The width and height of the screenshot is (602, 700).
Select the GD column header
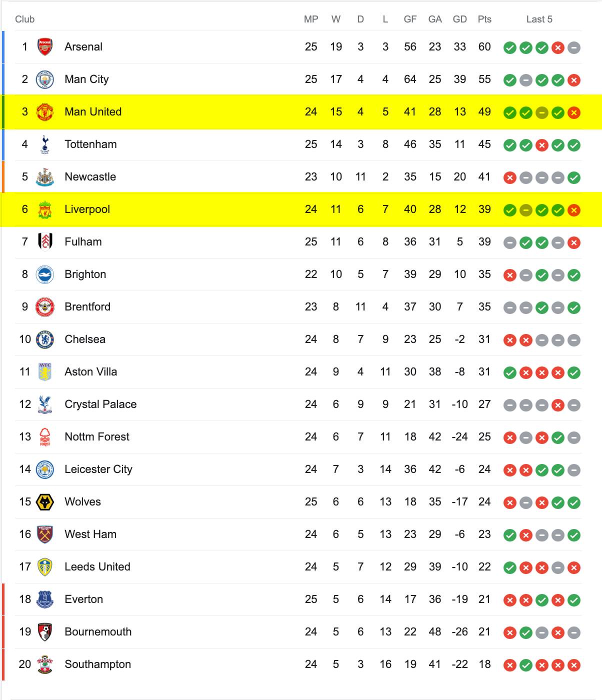[459, 19]
